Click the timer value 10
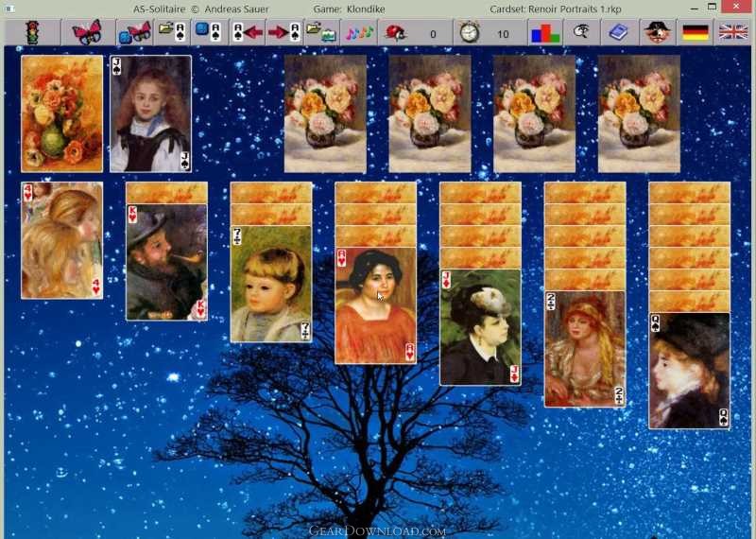Image resolution: width=756 pixels, height=539 pixels. point(503,34)
